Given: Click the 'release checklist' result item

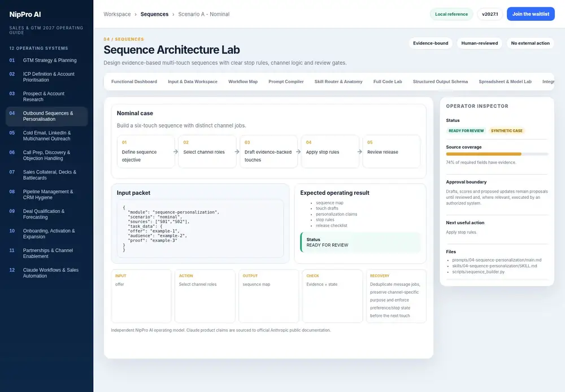Looking at the screenshot, I should point(332,225).
